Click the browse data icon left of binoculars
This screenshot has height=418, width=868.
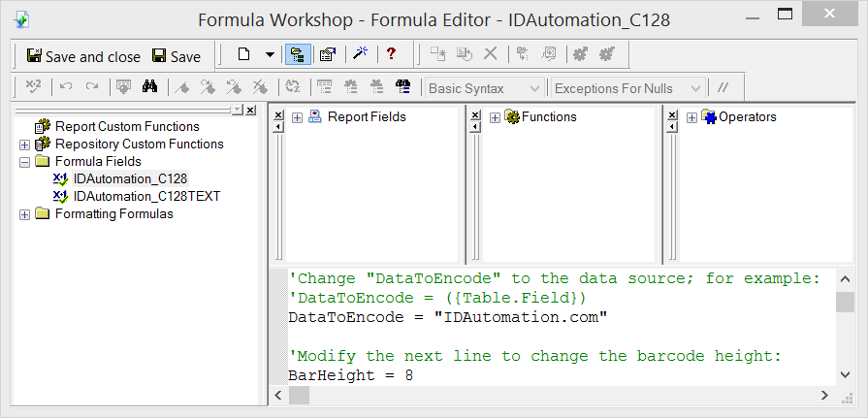(123, 86)
